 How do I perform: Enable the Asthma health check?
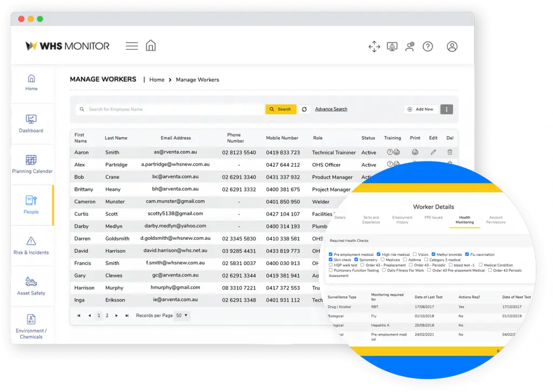click(405, 260)
